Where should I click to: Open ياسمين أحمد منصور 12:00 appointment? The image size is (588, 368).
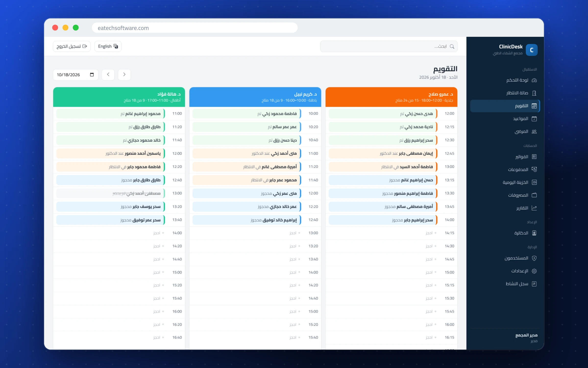110,153
